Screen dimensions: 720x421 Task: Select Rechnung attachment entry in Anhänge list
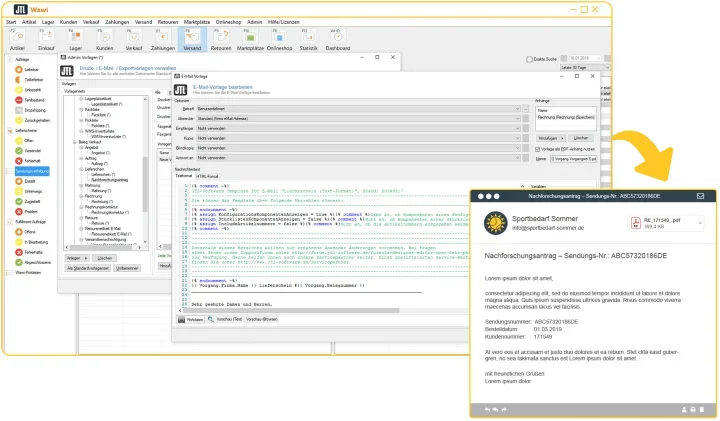point(566,118)
